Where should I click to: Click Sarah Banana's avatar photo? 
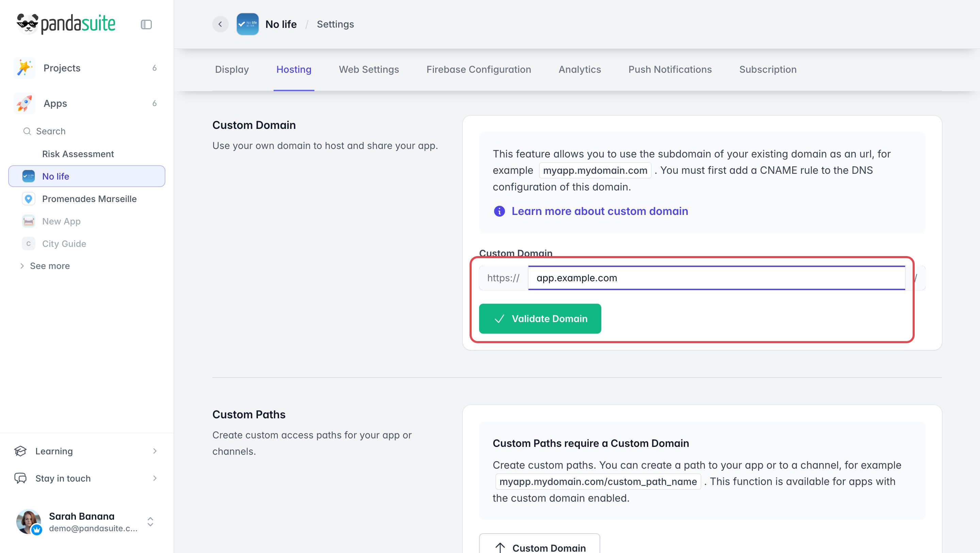coord(29,521)
